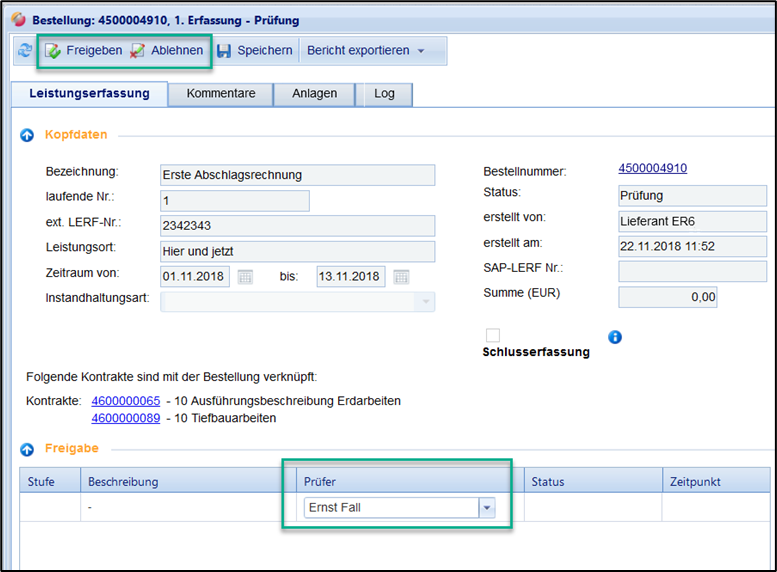Expand the Prüfer dropdown with Ernst Fall
Viewport: 777px width, 572px height.
(487, 508)
